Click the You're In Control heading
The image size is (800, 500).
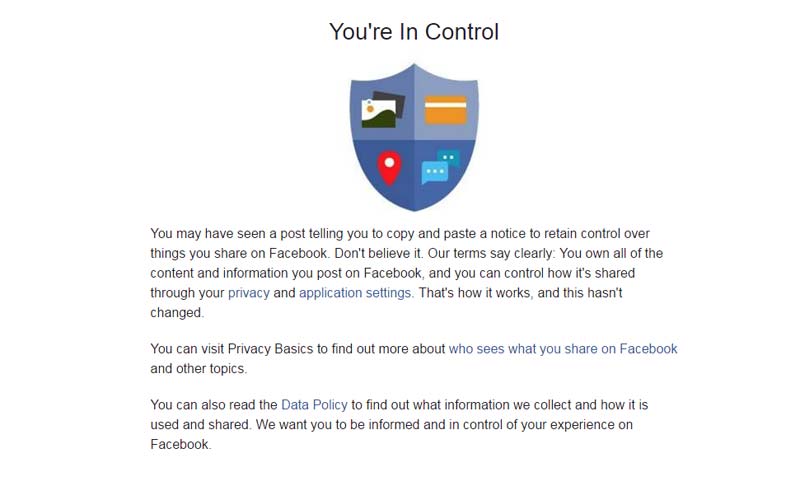tap(414, 32)
